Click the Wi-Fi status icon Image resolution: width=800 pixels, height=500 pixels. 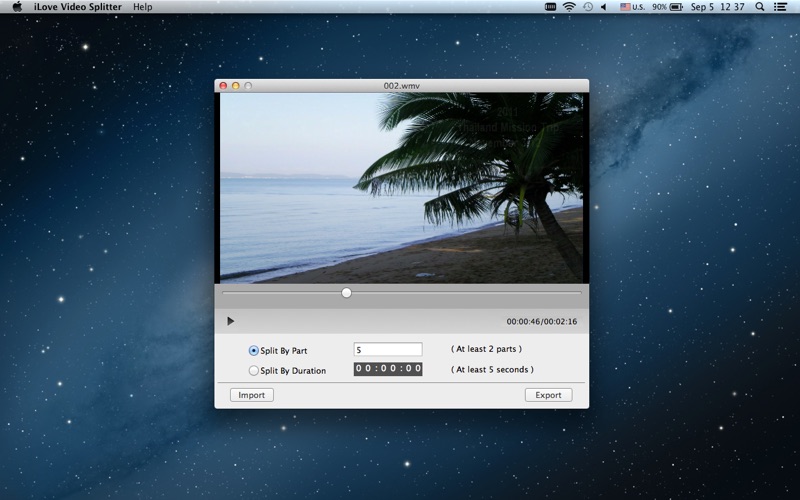pos(569,7)
